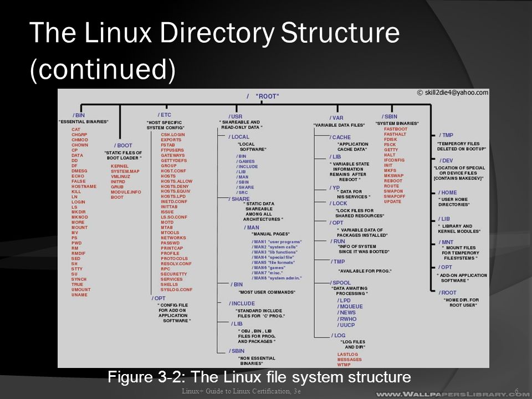Click the FDISK entry
Viewport: 532px width, 399px height.
[x=391, y=140]
